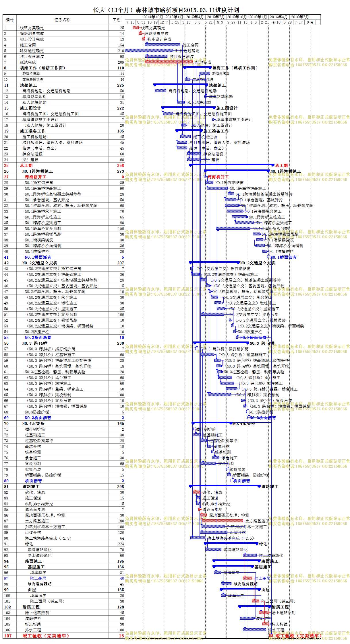Select summary task NO.2交通层立交桥 in table

click(64, 263)
